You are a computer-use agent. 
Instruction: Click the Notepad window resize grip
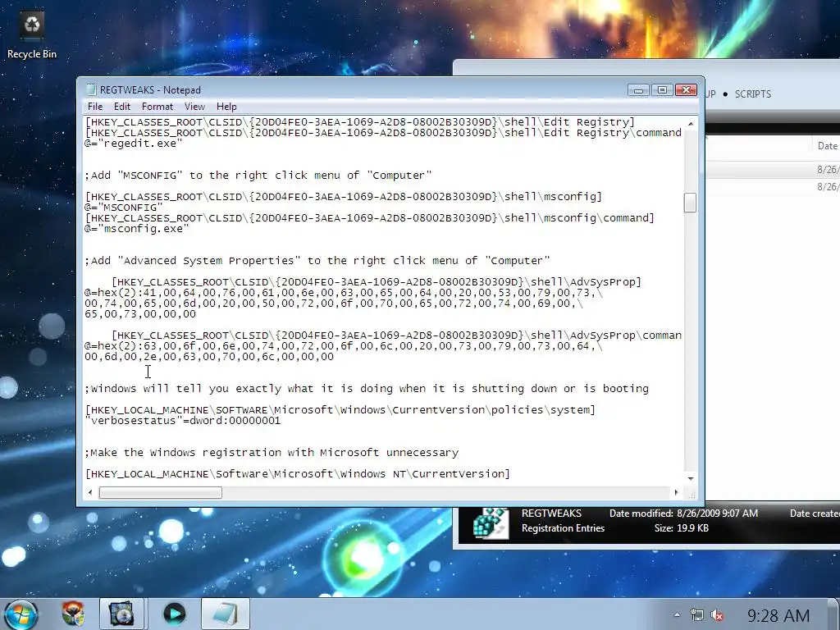tap(692, 494)
